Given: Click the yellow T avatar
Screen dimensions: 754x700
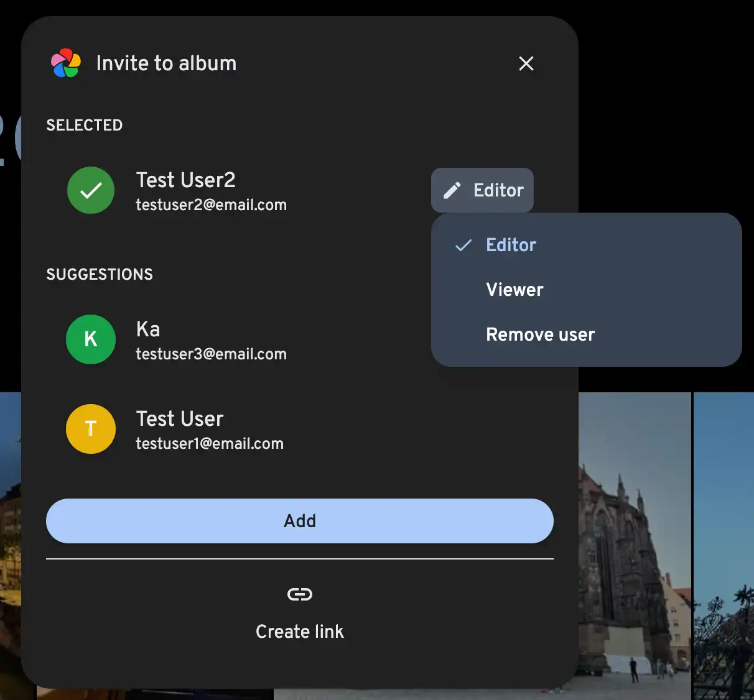Looking at the screenshot, I should pos(91,429).
